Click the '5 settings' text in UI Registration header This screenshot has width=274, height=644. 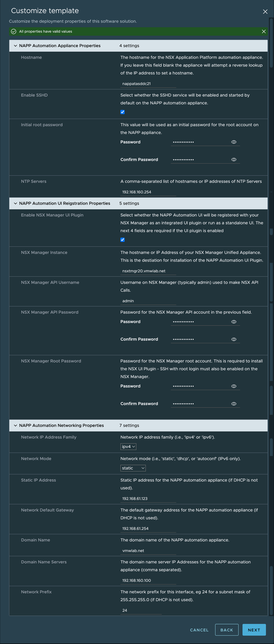pos(129,203)
